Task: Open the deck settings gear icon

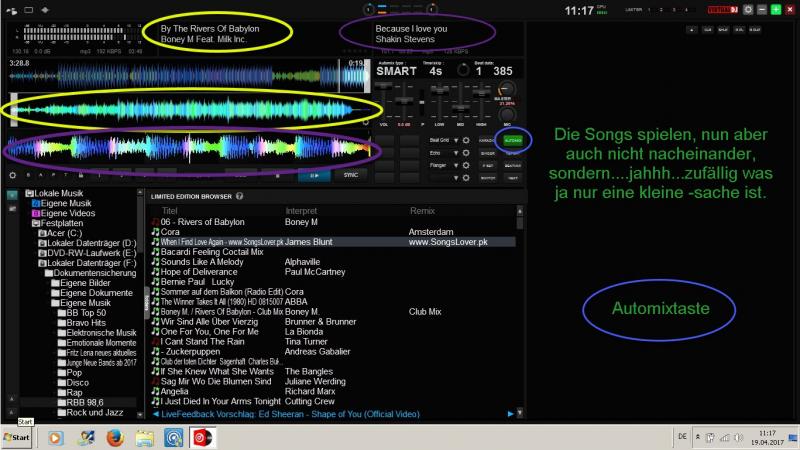Action: 13,175
